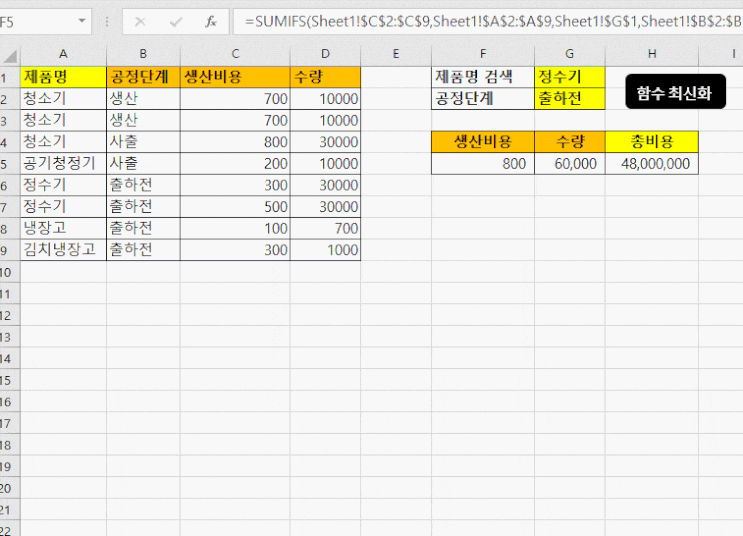This screenshot has height=536, width=743.
Task: Select the 청소기 cell in row 4
Action: pyautogui.click(x=63, y=142)
